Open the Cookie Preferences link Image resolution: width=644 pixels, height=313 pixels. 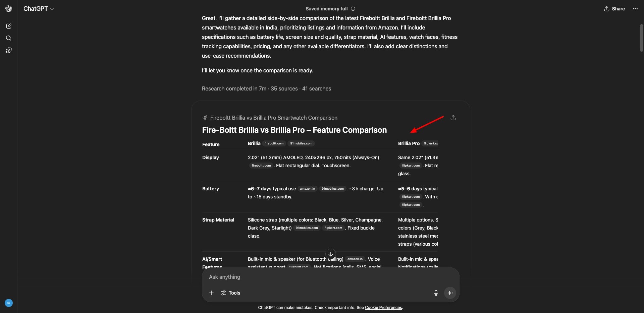(383, 308)
